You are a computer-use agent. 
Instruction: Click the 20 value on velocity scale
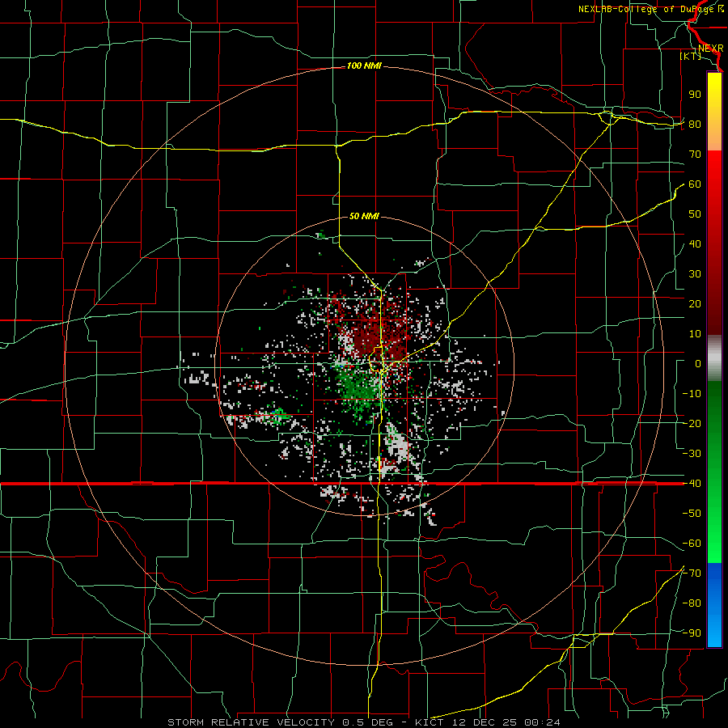tap(695, 303)
